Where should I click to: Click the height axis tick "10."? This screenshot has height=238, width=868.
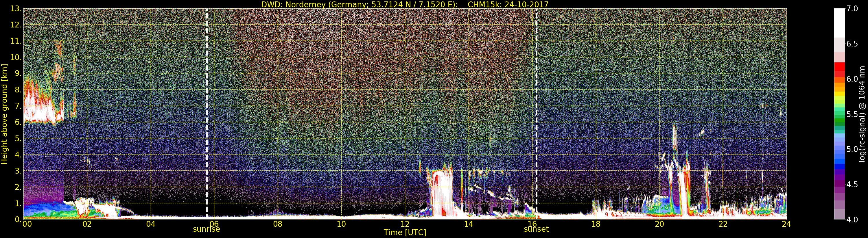click(x=16, y=57)
